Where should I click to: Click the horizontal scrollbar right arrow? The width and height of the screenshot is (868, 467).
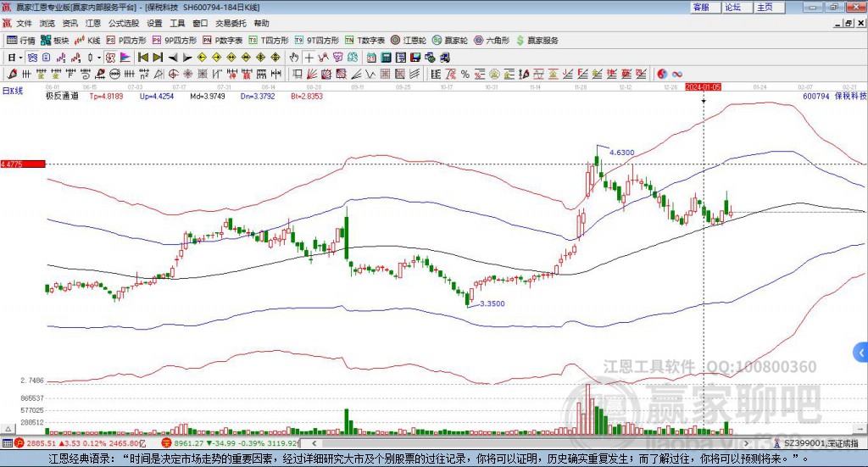click(x=746, y=443)
